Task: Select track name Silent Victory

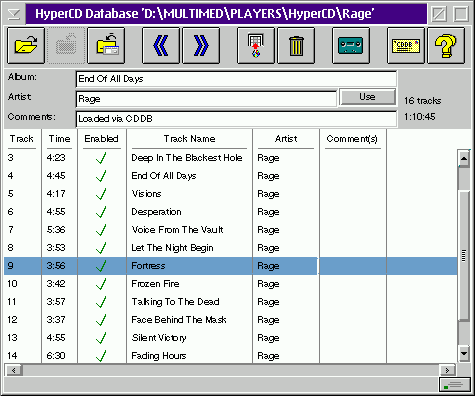Action: (159, 338)
